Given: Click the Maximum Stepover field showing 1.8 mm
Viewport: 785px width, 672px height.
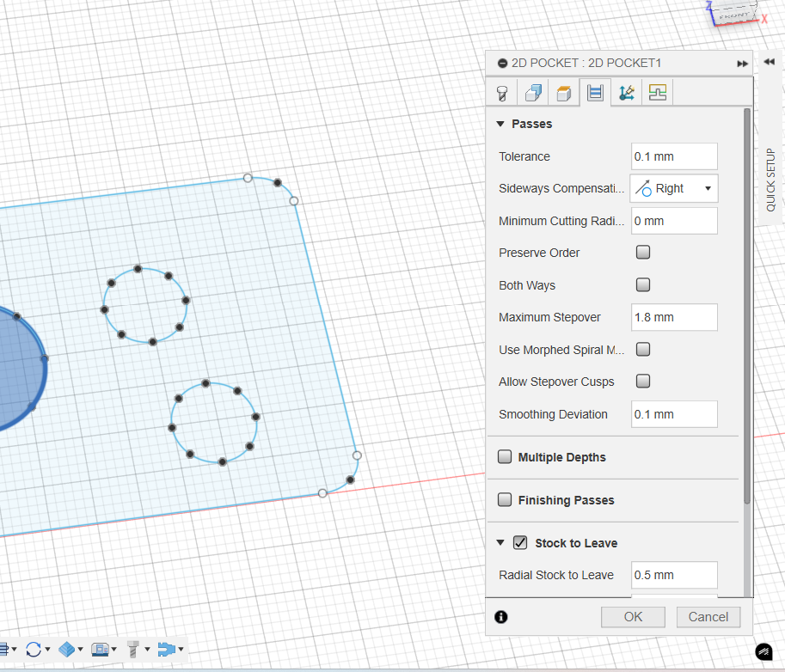Looking at the screenshot, I should [674, 317].
